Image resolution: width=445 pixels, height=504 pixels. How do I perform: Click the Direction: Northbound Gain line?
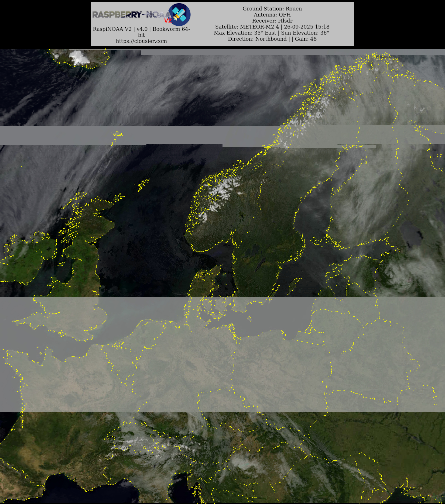click(x=272, y=39)
